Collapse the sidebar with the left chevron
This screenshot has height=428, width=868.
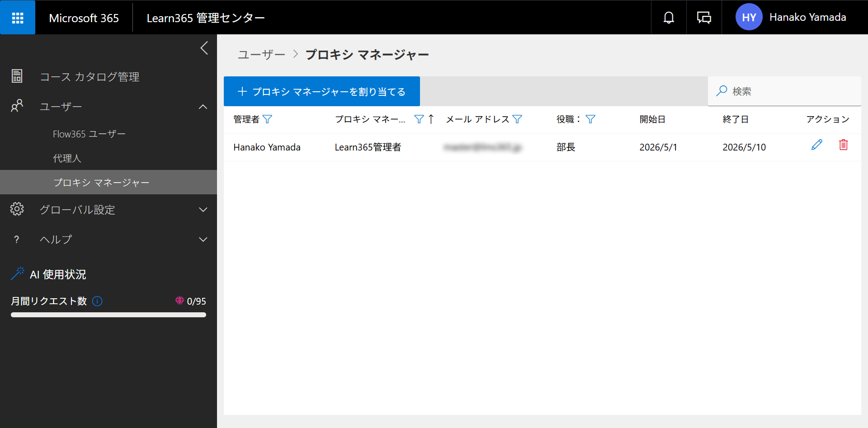pos(204,48)
